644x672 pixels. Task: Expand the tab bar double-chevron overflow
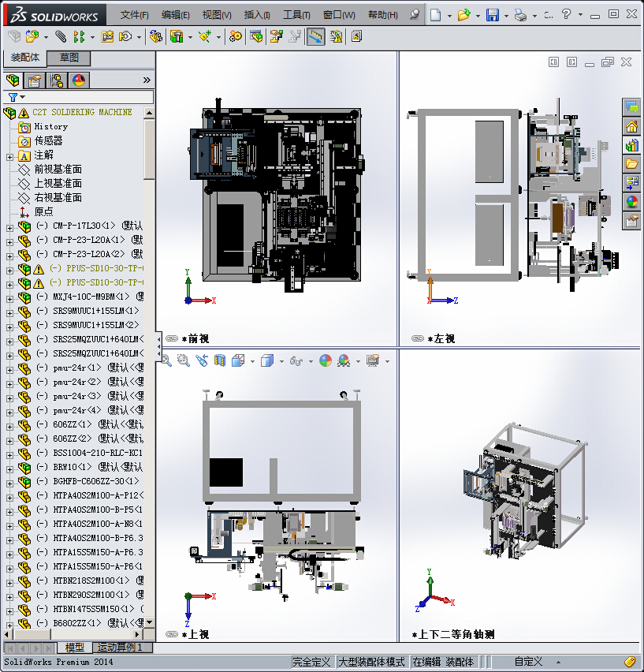pyautogui.click(x=147, y=80)
